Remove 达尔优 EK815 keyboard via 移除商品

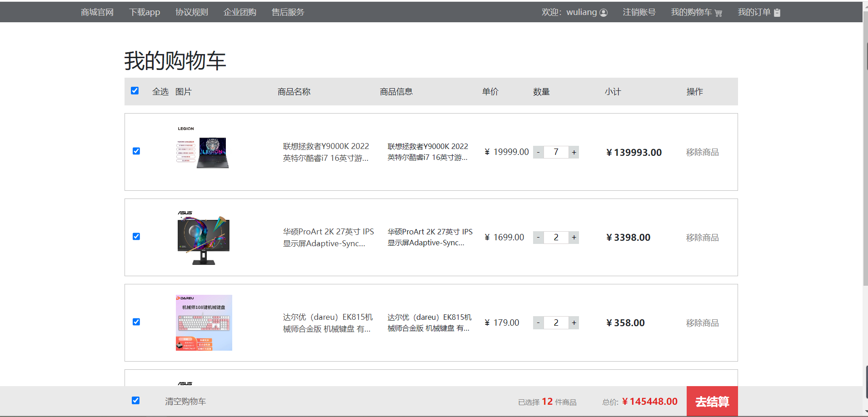pyautogui.click(x=703, y=323)
